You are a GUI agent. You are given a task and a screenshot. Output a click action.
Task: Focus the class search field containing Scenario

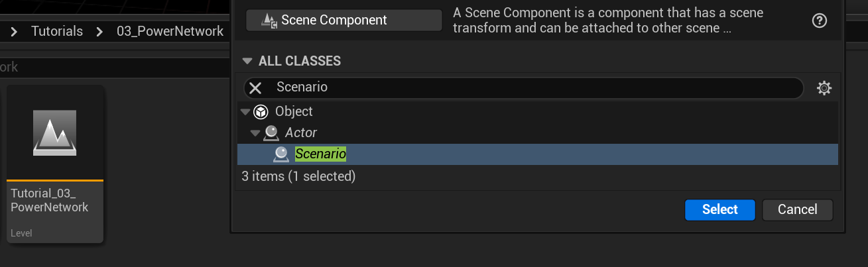click(530, 87)
